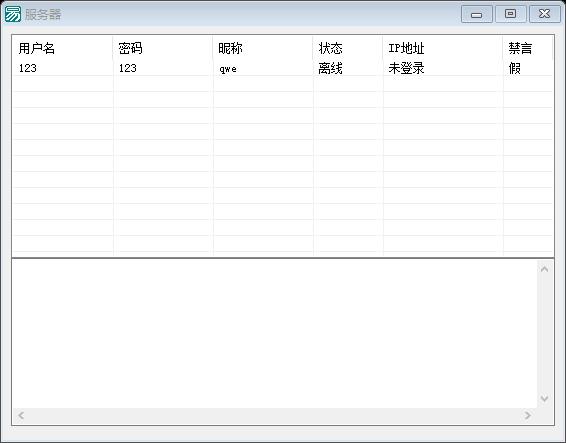Screen dimensions: 566x443
Task: Click the log panel's down arrow
Action: [545, 398]
